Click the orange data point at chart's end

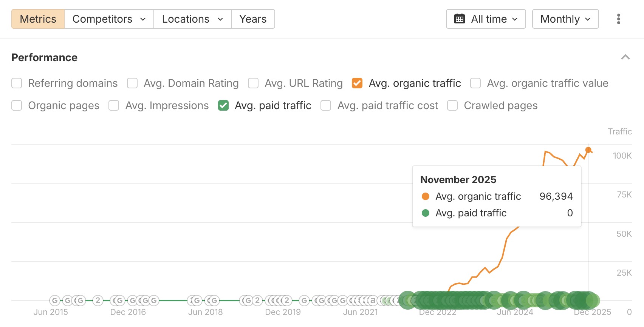pos(588,150)
